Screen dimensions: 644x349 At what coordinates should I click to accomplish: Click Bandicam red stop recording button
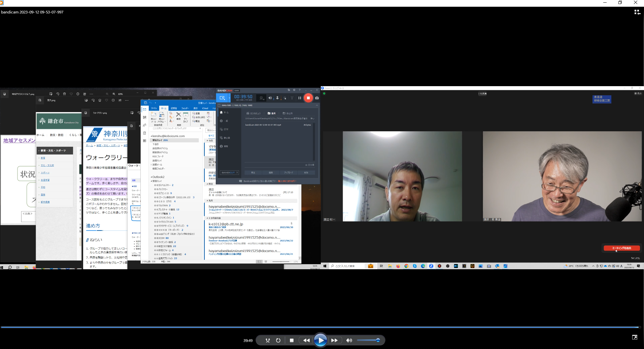click(x=308, y=98)
